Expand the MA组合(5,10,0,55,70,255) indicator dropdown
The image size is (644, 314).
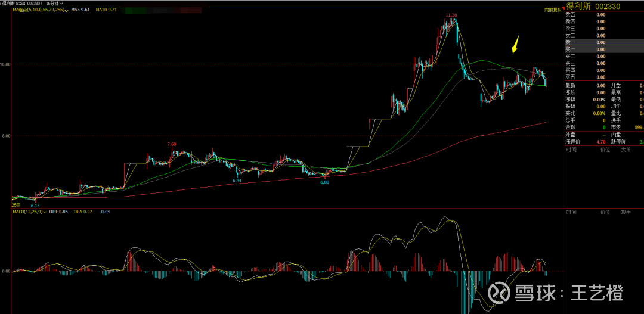pyautogui.click(x=40, y=10)
